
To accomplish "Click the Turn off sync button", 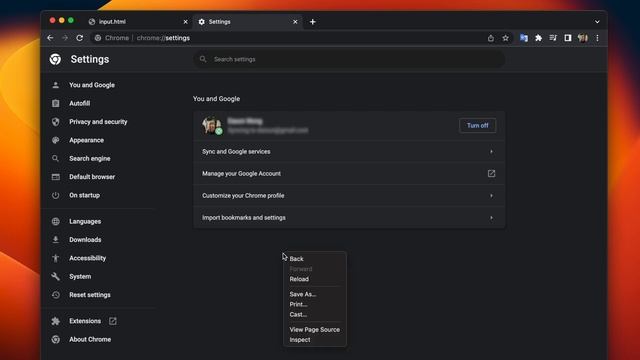I will pos(477,125).
